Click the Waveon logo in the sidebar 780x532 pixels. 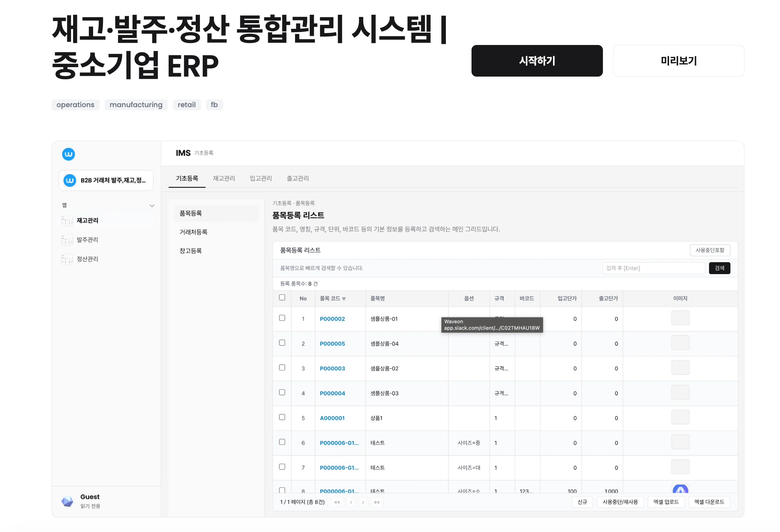click(x=69, y=154)
